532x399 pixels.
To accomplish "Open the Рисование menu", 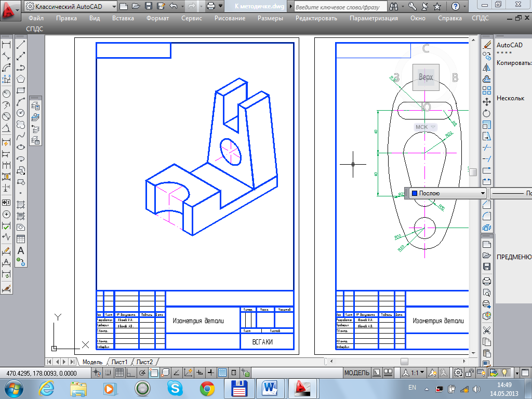I will (230, 18).
